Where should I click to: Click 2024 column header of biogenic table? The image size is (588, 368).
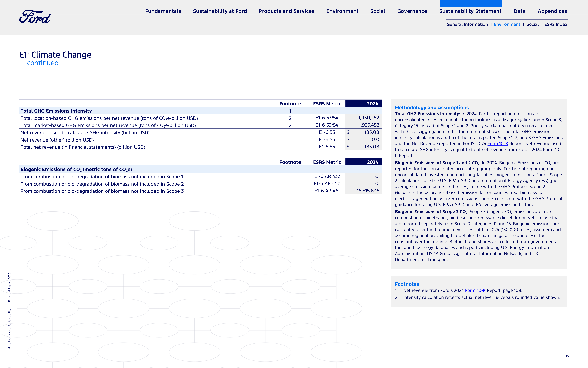pyautogui.click(x=364, y=162)
